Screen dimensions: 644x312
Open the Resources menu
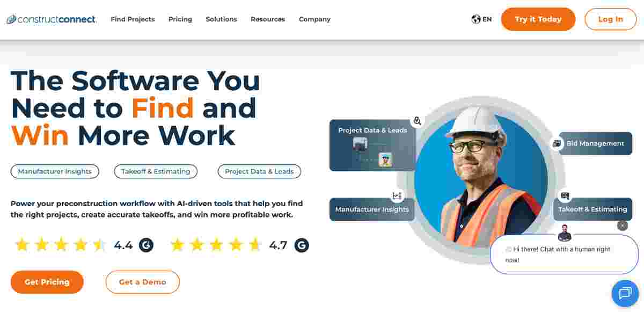tap(268, 19)
